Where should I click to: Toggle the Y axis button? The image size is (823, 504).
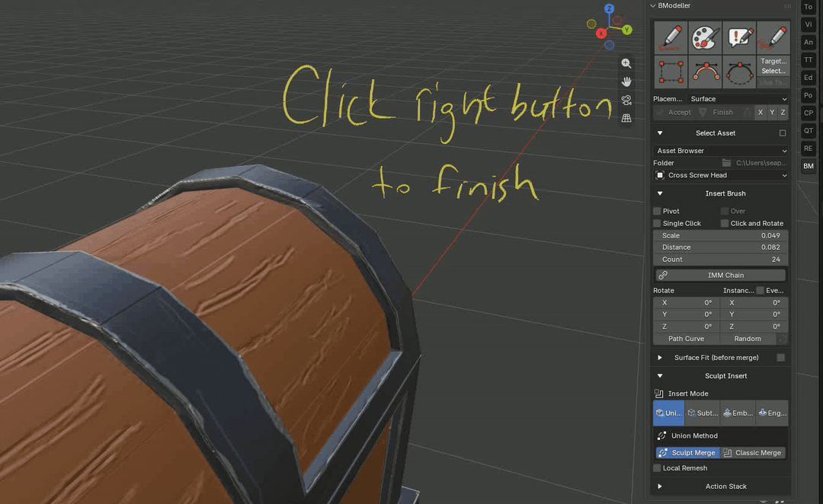pyautogui.click(x=771, y=112)
